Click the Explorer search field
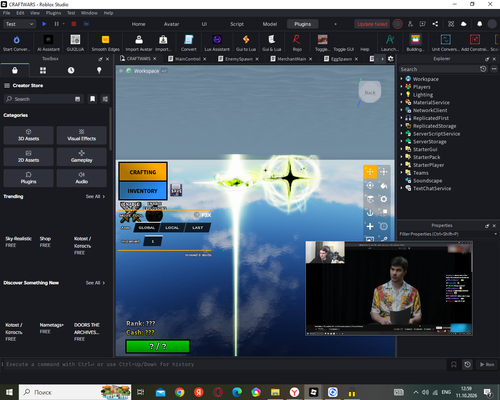 [439, 69]
